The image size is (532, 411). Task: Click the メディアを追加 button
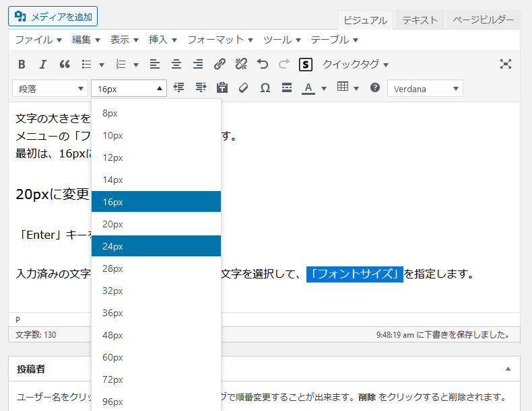pyautogui.click(x=53, y=16)
